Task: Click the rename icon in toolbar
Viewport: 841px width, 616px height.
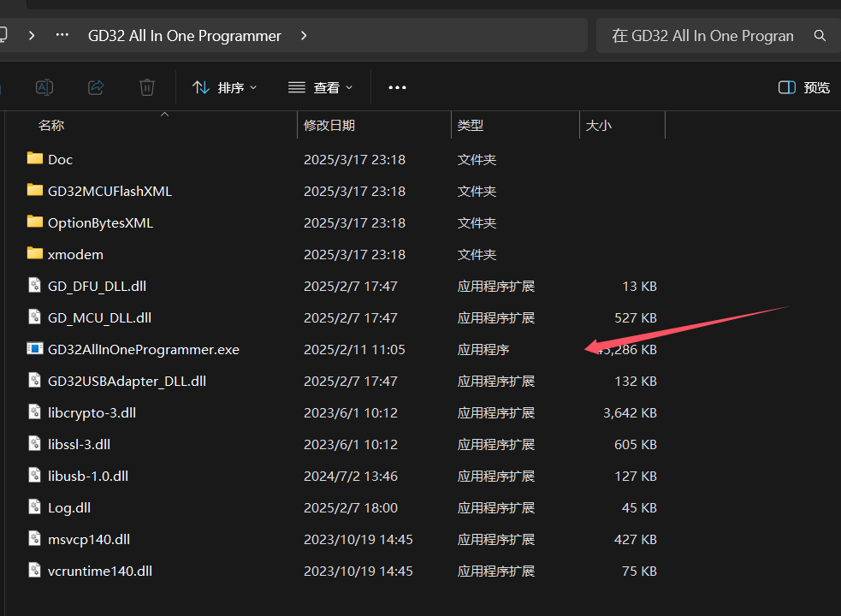Action: (x=44, y=87)
